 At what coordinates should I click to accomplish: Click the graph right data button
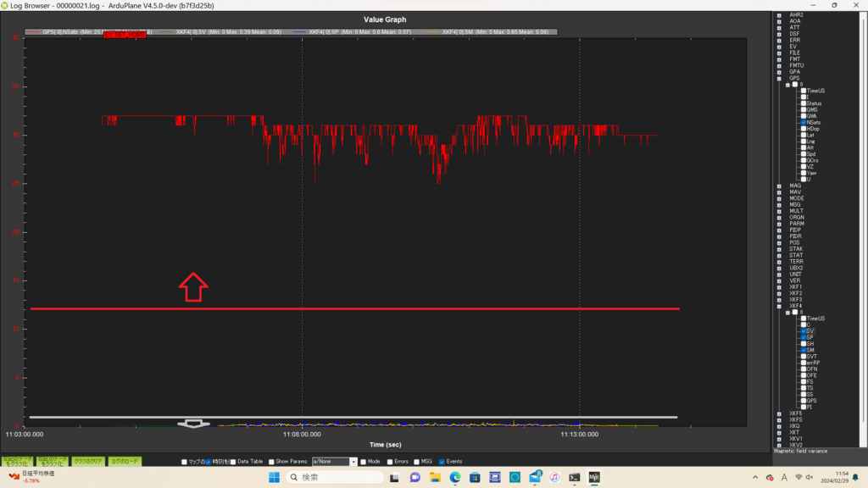click(52, 462)
